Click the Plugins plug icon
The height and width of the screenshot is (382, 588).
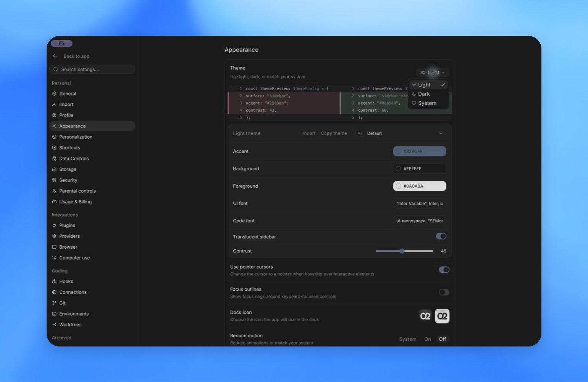pos(54,225)
